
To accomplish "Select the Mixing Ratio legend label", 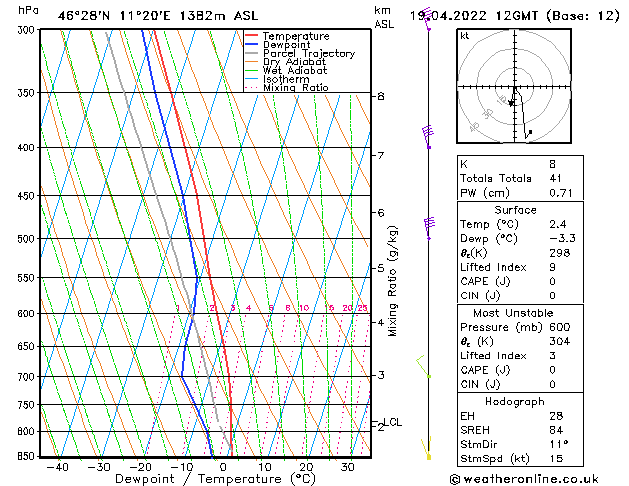I will (x=296, y=87).
